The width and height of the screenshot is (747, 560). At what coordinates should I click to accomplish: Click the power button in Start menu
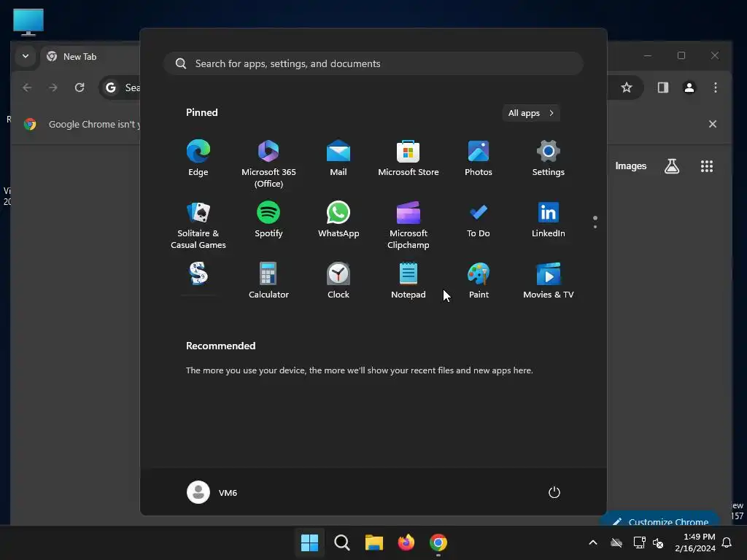coord(554,492)
